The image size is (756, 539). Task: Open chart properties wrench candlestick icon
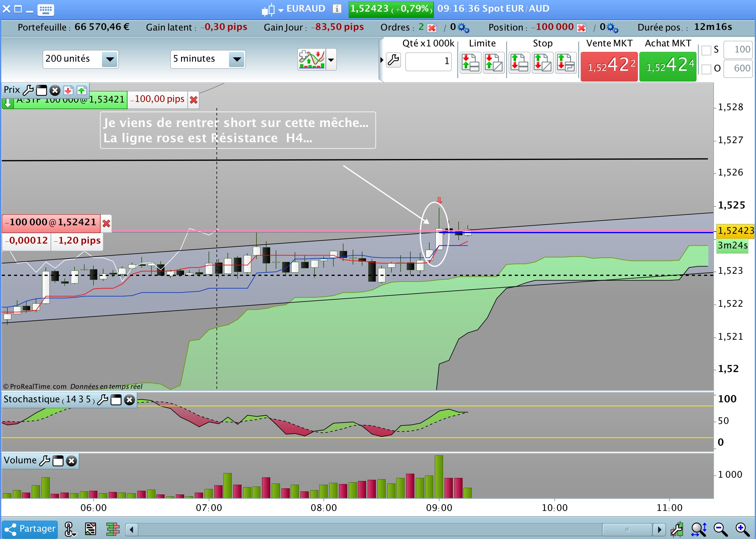(x=676, y=529)
